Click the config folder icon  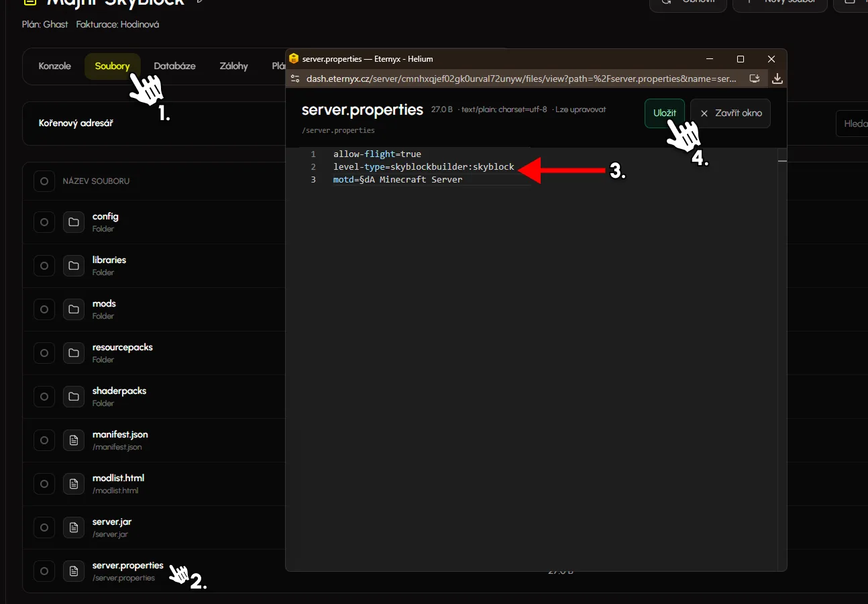74,222
